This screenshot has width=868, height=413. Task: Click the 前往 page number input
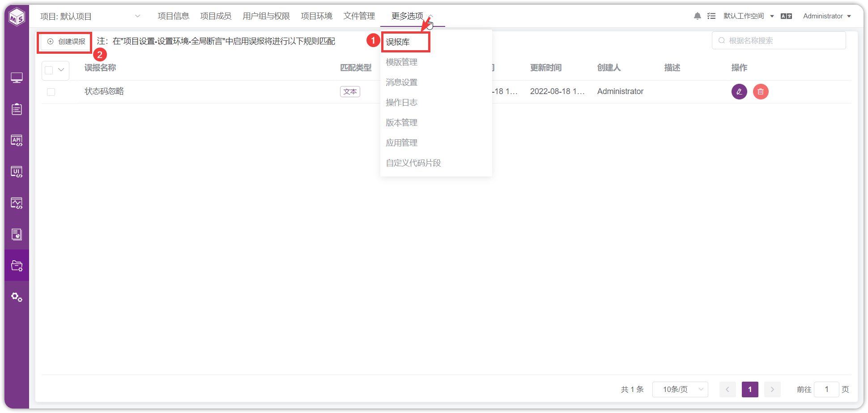[826, 389]
